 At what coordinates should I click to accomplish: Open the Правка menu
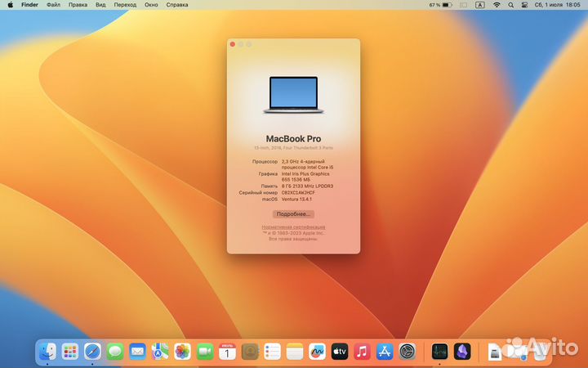coord(78,5)
